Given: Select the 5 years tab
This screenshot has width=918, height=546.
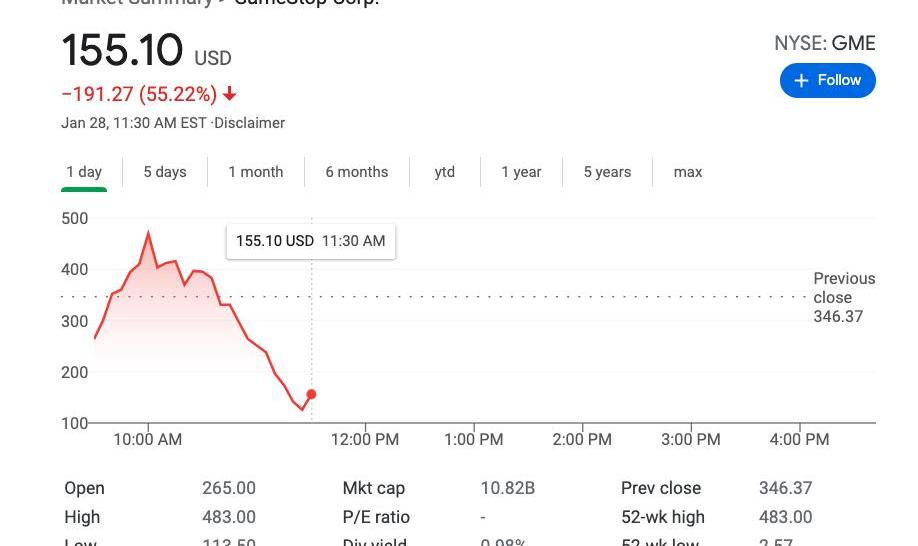Looking at the screenshot, I should point(608,172).
